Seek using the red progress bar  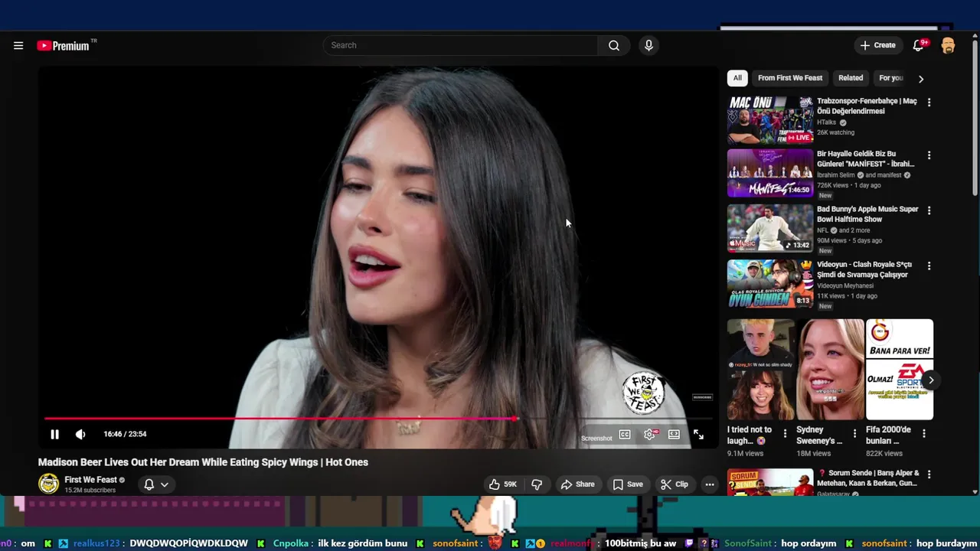coord(378,419)
